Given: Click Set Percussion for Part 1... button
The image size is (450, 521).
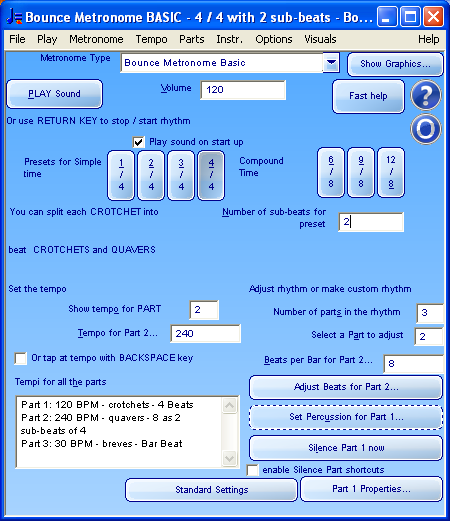Looking at the screenshot, I should (346, 417).
